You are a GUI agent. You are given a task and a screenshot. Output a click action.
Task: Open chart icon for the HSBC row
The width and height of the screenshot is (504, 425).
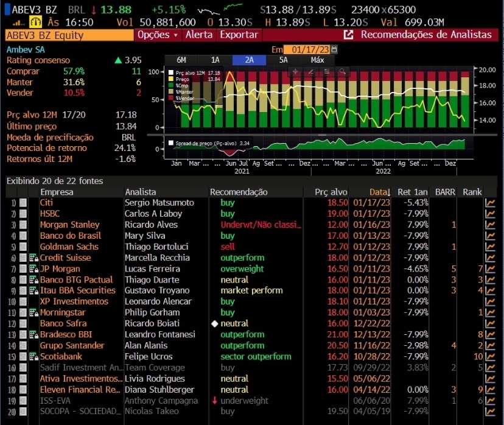[x=490, y=214]
